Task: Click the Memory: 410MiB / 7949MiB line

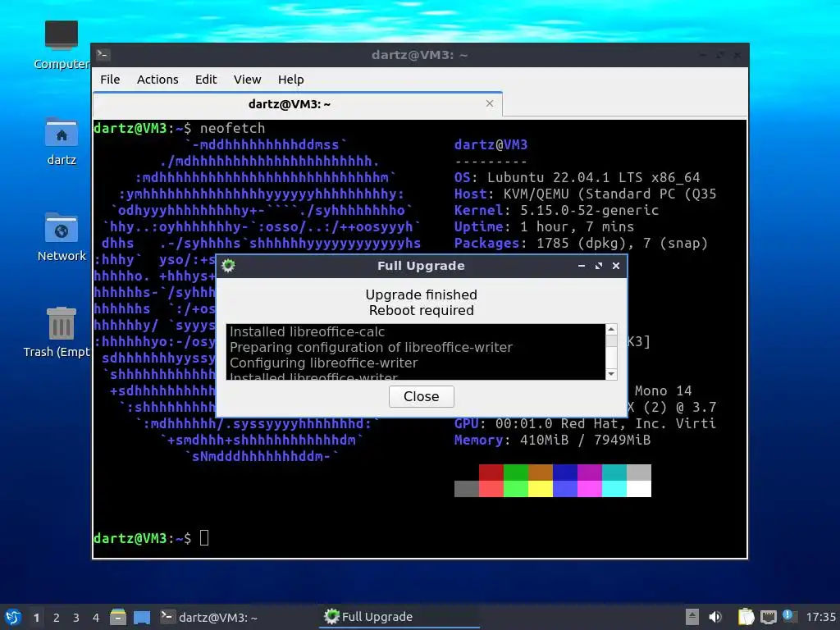Action: click(552, 440)
